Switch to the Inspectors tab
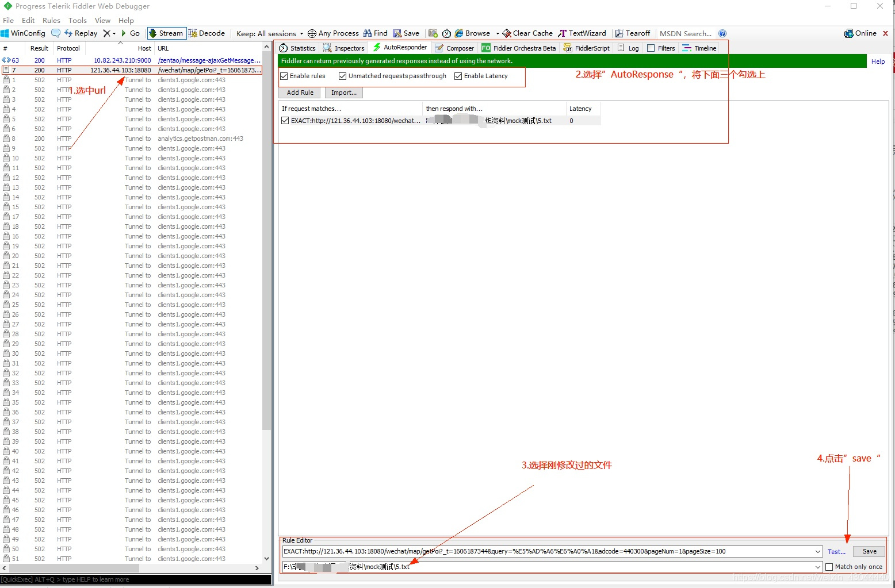Image resolution: width=895 pixels, height=588 pixels. coord(343,48)
